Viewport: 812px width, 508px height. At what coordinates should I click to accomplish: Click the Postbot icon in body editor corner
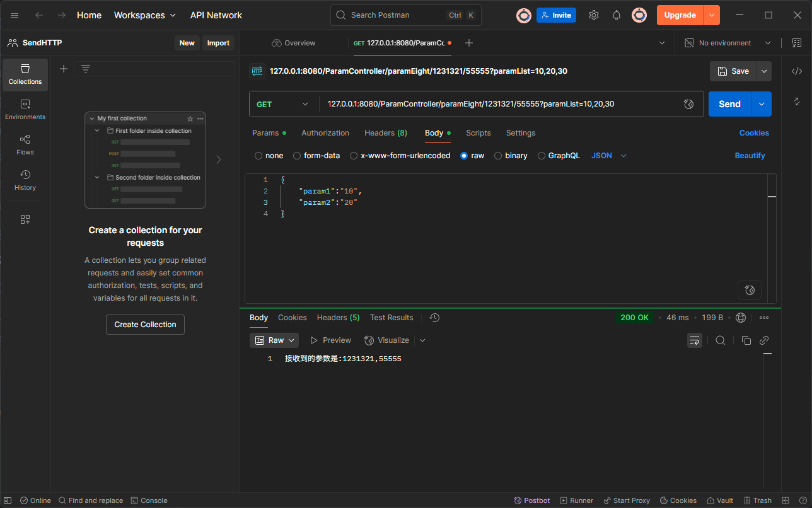point(750,290)
